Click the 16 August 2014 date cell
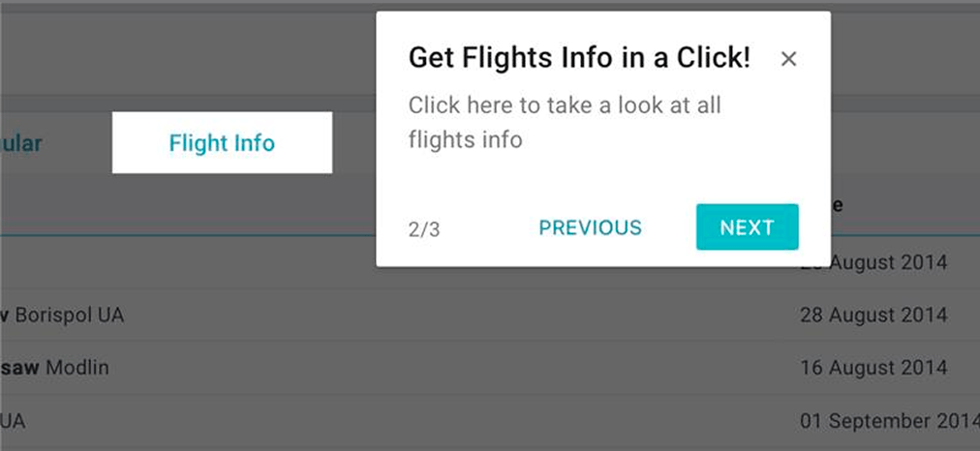980x451 pixels. (x=873, y=368)
